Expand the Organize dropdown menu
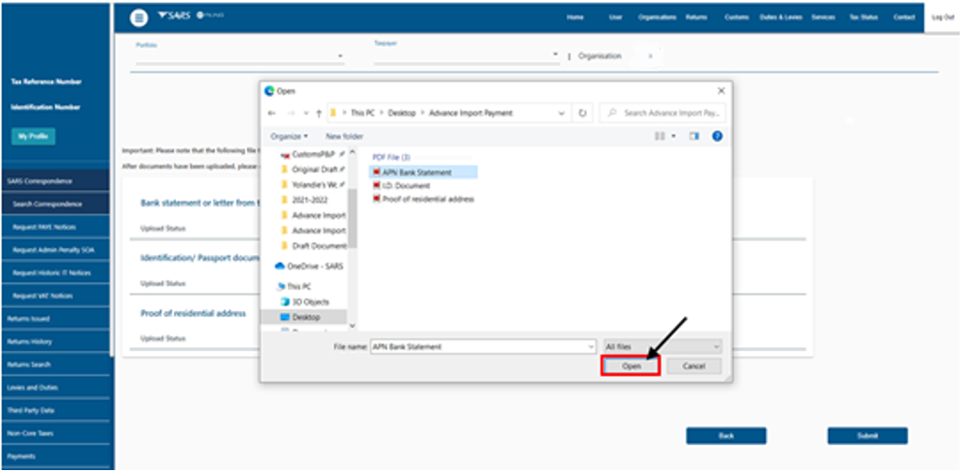The image size is (980, 473). coord(289,137)
